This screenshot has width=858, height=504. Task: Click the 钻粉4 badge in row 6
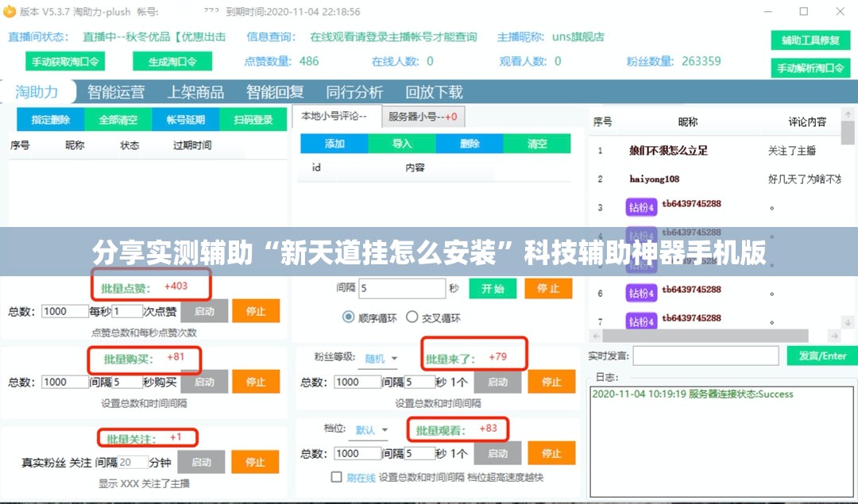pyautogui.click(x=641, y=293)
